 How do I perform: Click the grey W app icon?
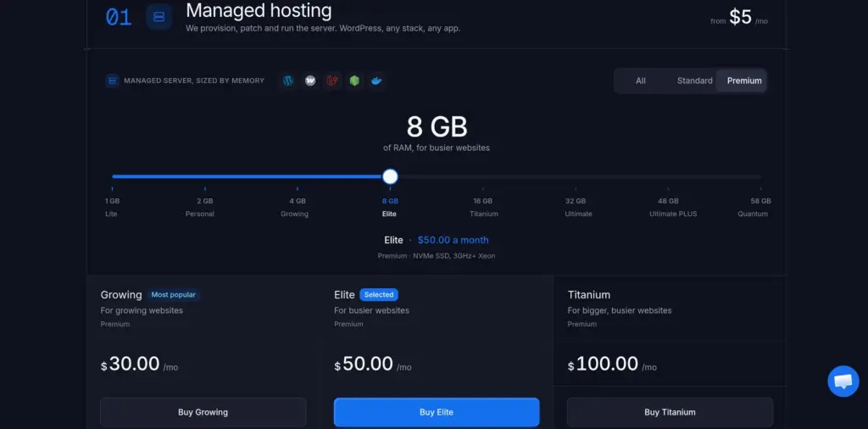(x=310, y=81)
